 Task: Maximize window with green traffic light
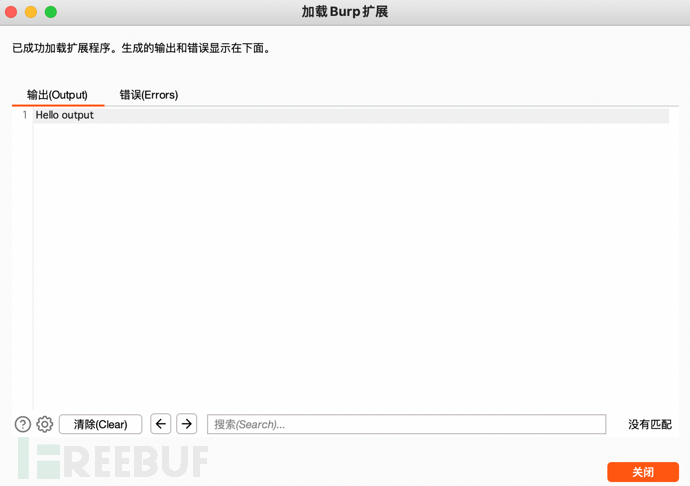tap(51, 12)
